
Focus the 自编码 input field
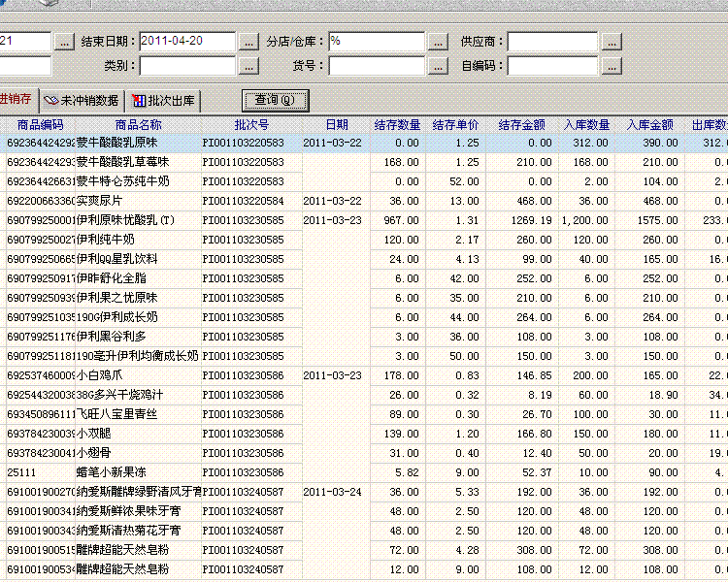click(552, 66)
